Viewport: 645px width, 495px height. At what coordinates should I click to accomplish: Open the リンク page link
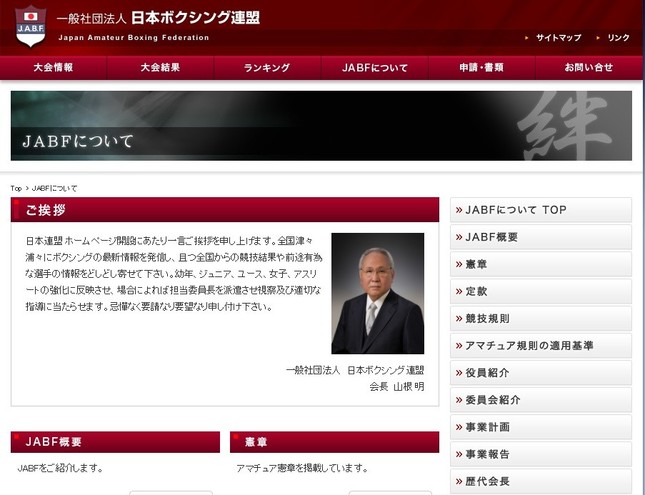point(618,38)
